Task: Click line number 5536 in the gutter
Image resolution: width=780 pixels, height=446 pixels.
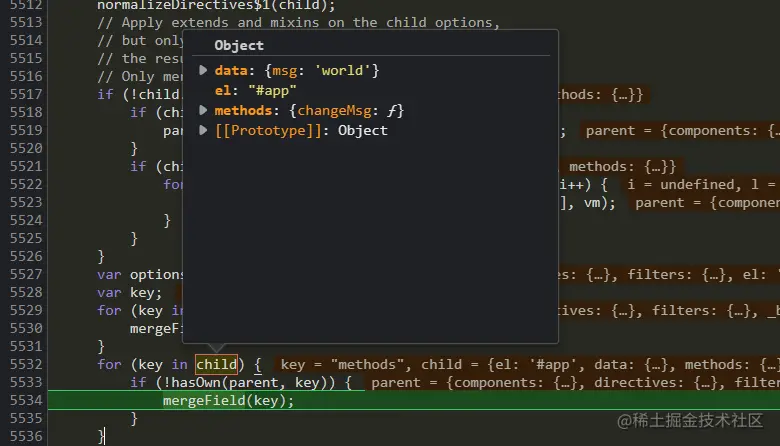Action: tap(26, 436)
